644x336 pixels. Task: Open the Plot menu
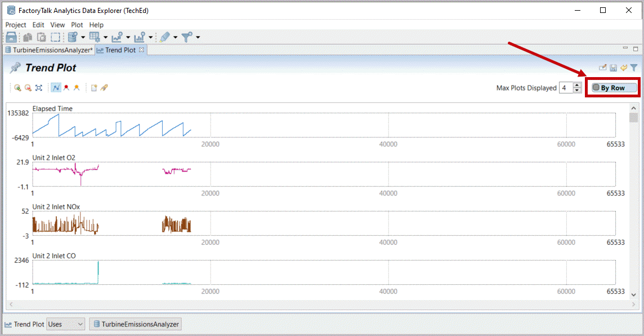tap(77, 25)
